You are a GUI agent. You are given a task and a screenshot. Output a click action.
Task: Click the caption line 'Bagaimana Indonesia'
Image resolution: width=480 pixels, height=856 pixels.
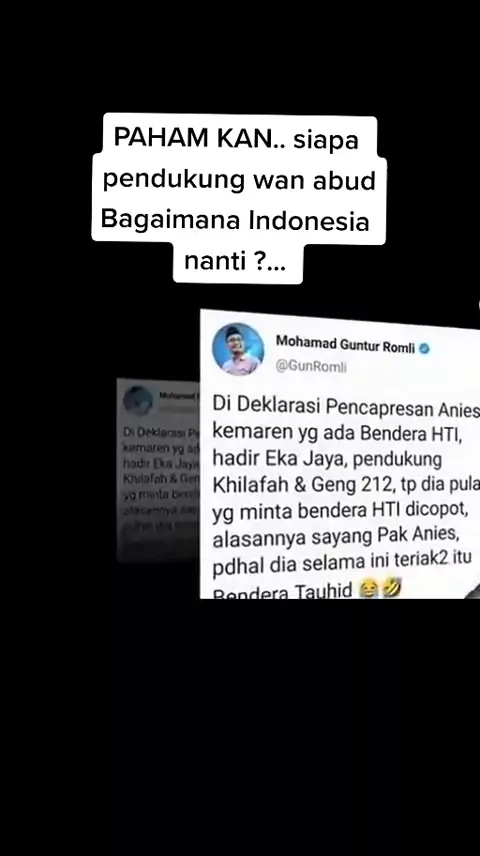click(235, 220)
